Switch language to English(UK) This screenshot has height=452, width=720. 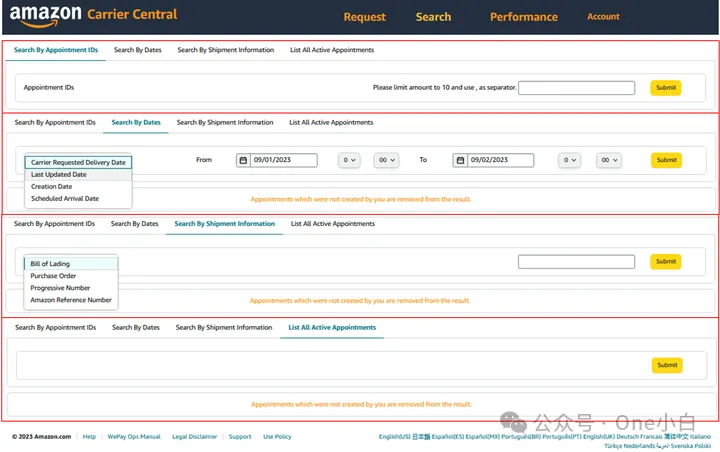[599, 437]
